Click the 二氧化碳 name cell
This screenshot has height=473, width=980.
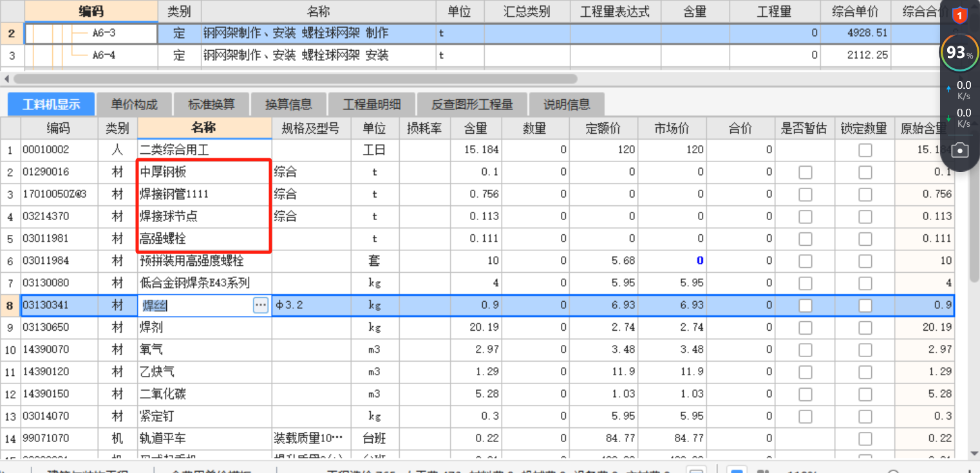[205, 394]
